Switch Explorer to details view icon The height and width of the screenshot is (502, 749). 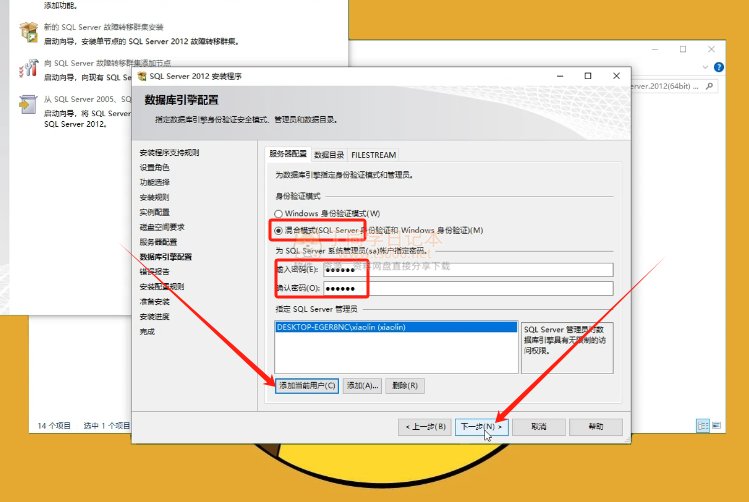703,425
